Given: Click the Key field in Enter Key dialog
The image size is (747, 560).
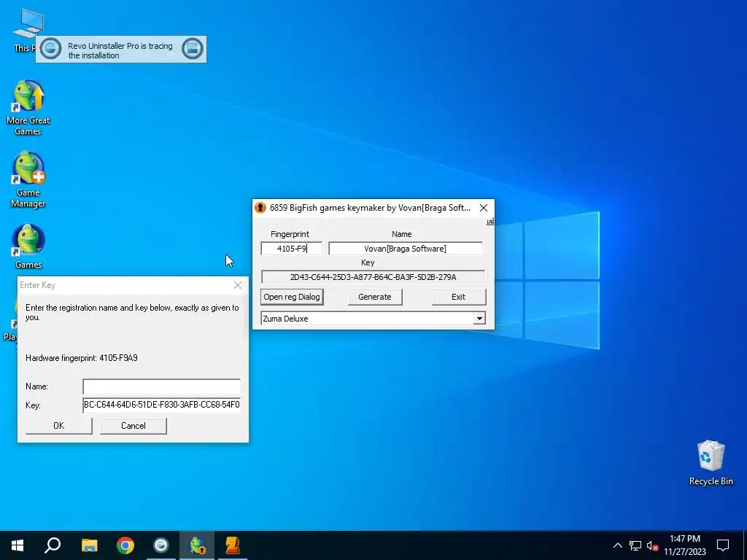Looking at the screenshot, I should click(x=161, y=405).
